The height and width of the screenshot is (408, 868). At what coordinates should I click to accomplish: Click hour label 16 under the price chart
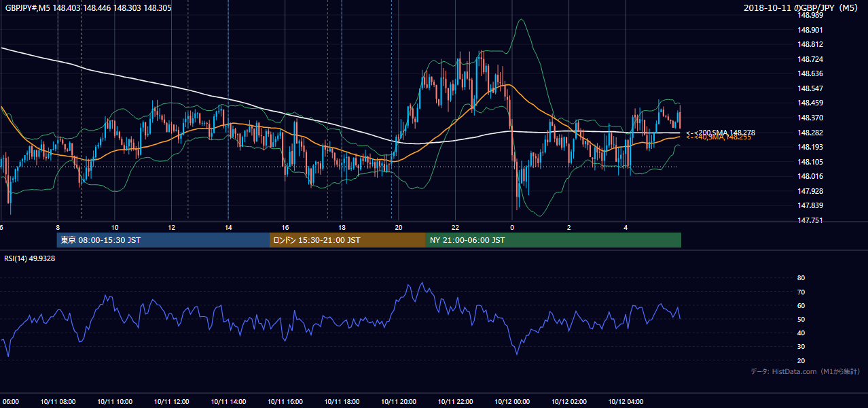[285, 228]
